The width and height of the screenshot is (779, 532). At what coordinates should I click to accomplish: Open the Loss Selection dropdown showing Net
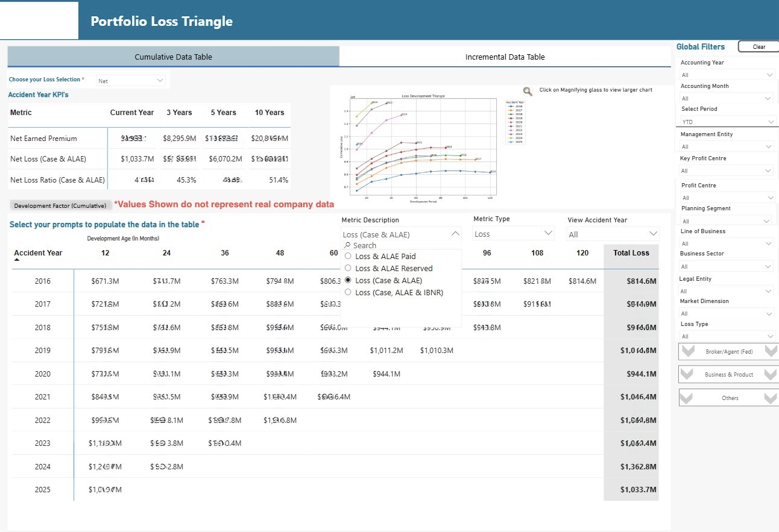click(x=131, y=81)
